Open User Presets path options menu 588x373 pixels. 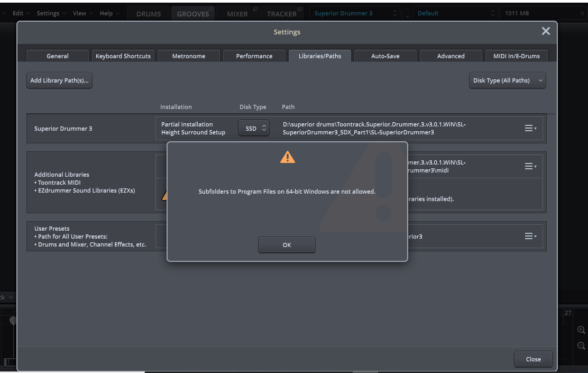click(530, 236)
